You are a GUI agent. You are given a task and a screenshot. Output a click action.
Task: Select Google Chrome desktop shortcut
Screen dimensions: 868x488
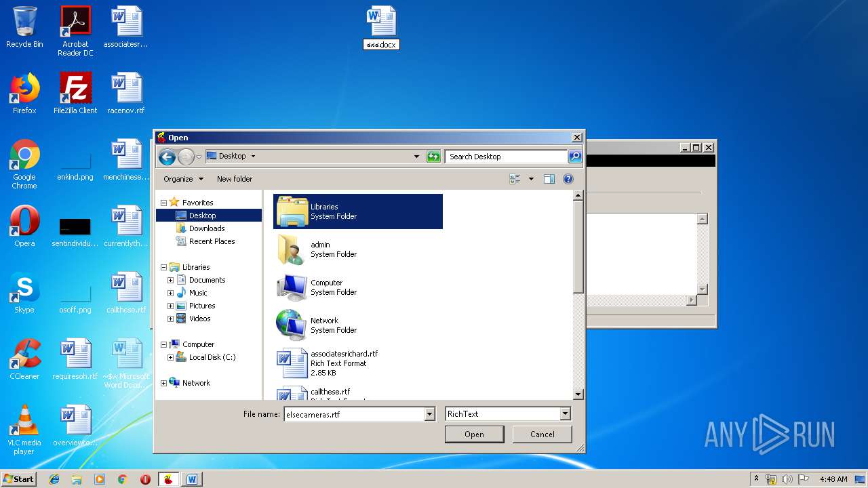24,165
